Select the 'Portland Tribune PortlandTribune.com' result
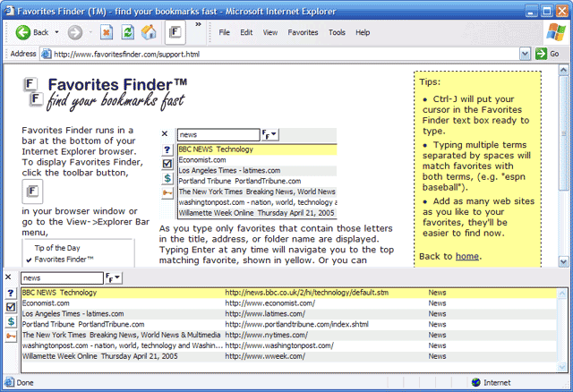The image size is (573, 392). [x=288, y=324]
